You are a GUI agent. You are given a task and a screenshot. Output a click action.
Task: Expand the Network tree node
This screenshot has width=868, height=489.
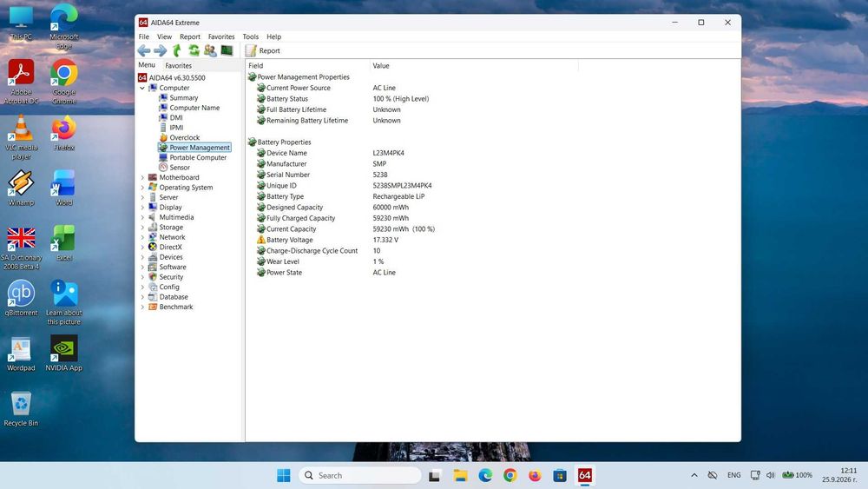tap(142, 238)
